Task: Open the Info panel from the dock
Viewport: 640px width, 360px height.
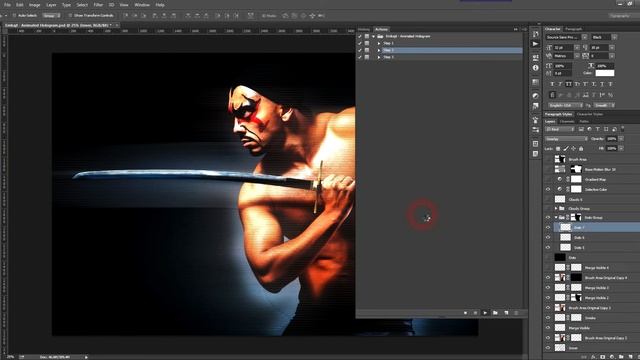Action: 536,68
